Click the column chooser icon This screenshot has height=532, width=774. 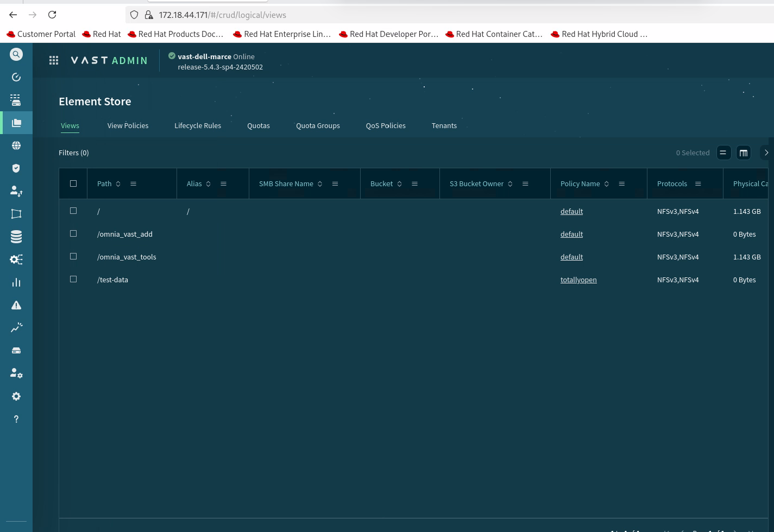[744, 153]
